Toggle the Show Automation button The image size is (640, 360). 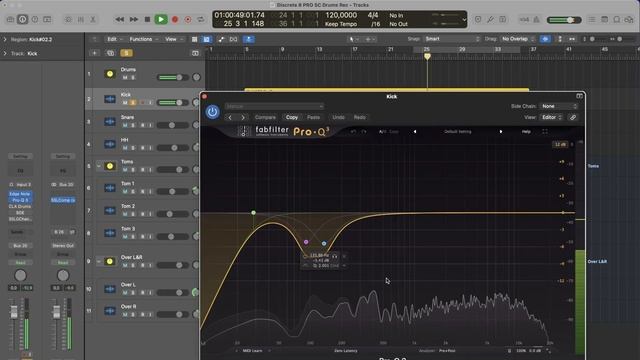[x=221, y=39]
